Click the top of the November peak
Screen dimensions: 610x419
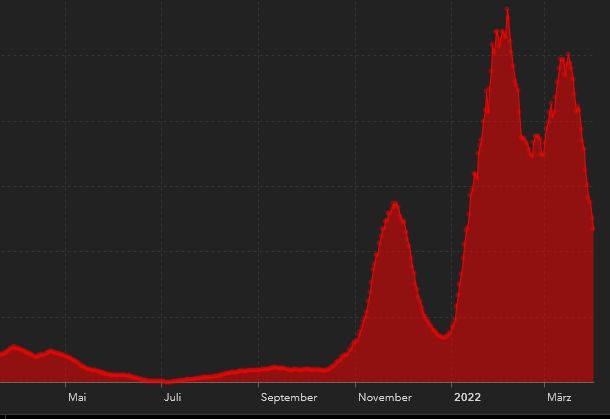tap(395, 204)
